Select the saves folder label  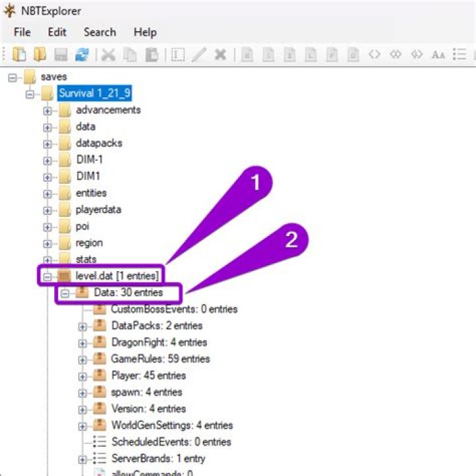(x=54, y=77)
